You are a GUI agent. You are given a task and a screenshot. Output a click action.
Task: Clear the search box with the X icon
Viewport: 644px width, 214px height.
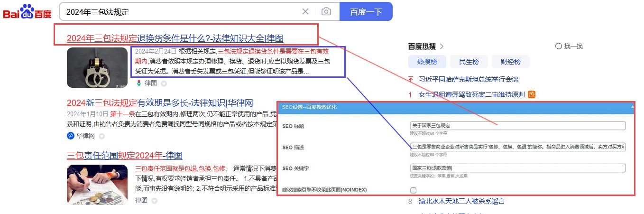coord(305,12)
